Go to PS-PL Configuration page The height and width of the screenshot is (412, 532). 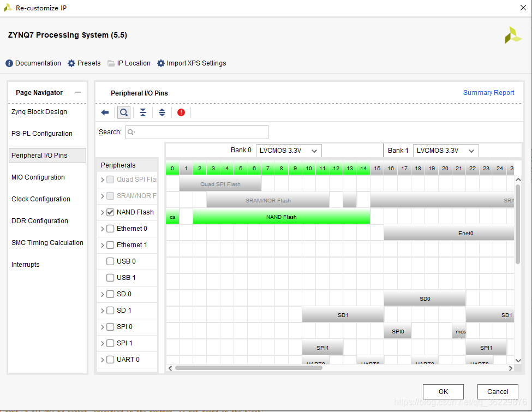[41, 133]
